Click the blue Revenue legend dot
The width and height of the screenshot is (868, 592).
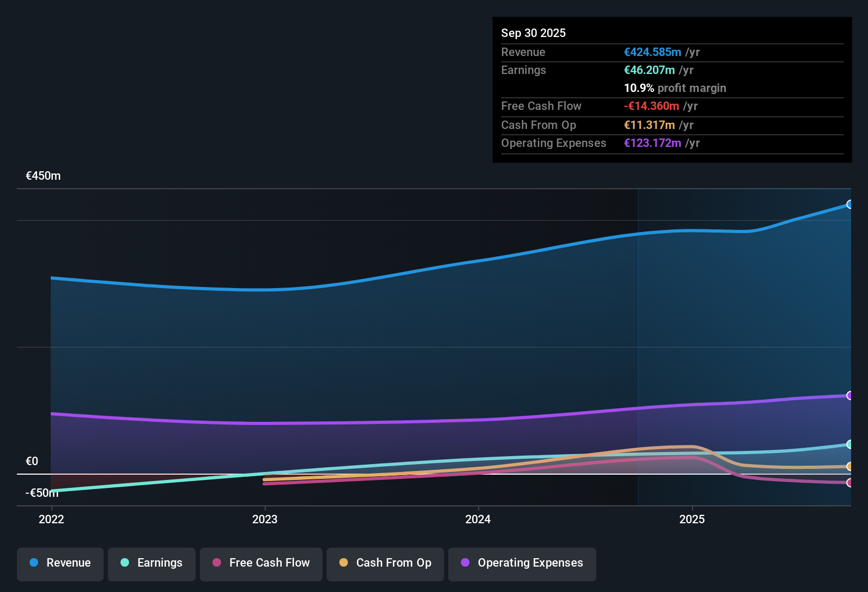(34, 563)
